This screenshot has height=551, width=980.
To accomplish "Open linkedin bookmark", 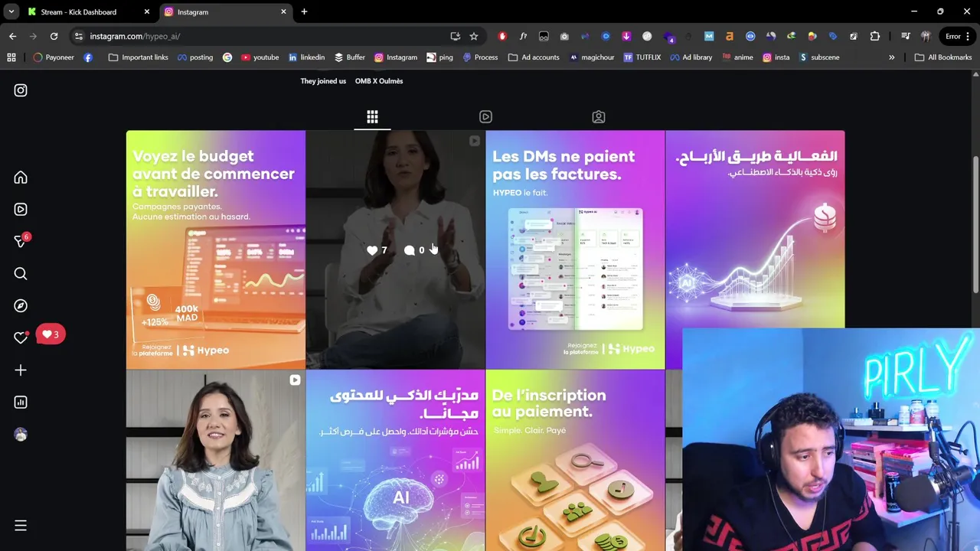I will 306,57.
